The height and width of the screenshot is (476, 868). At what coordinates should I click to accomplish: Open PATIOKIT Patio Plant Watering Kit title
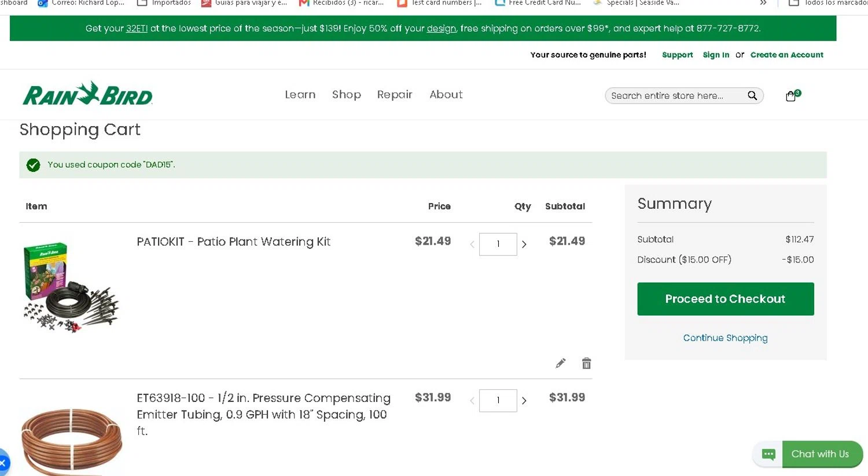(234, 242)
